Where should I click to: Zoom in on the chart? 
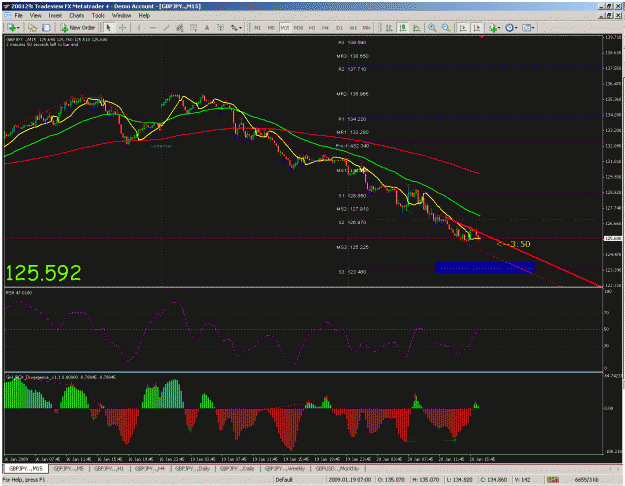point(432,28)
